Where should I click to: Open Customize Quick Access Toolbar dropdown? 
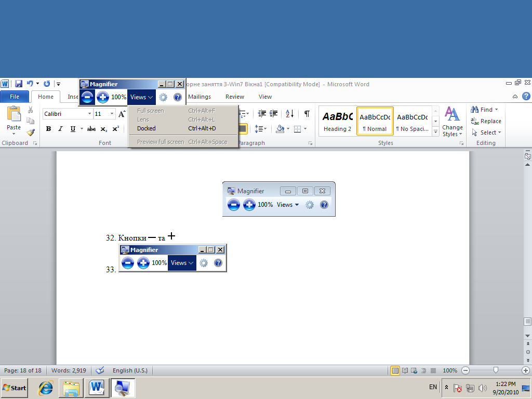58,84
